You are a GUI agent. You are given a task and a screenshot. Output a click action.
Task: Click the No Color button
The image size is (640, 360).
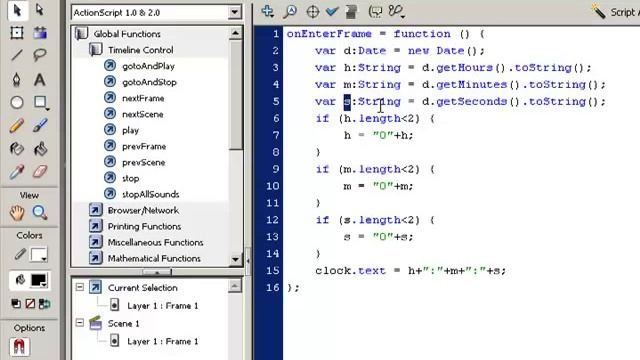point(30,304)
